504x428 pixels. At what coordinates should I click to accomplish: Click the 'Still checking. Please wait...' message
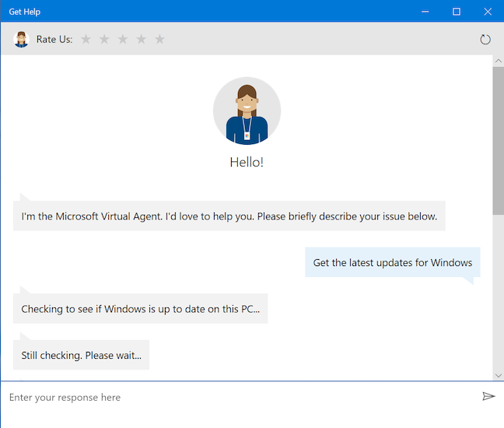tap(81, 356)
